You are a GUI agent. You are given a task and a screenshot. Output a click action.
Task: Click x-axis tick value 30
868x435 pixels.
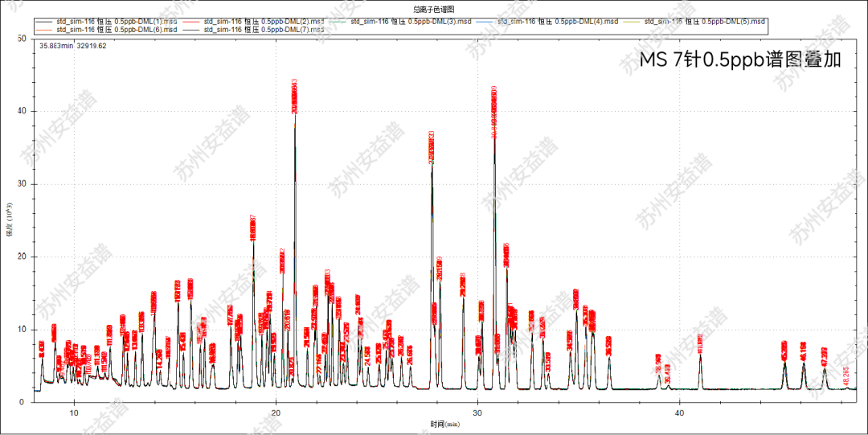(x=478, y=413)
